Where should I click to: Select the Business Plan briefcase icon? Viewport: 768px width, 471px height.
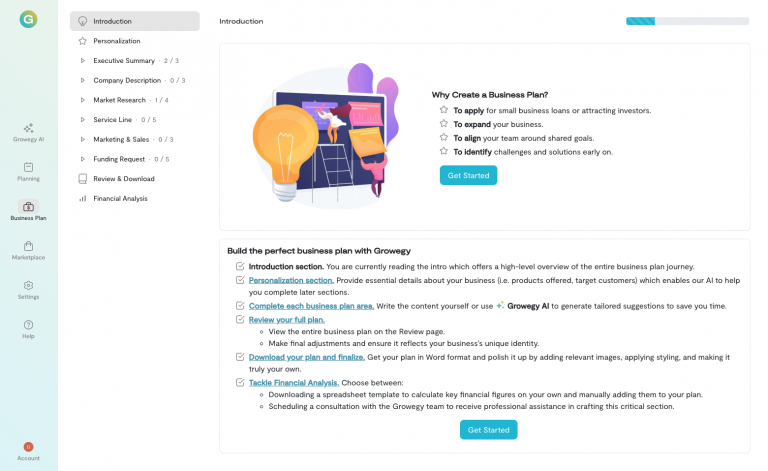coord(28,207)
